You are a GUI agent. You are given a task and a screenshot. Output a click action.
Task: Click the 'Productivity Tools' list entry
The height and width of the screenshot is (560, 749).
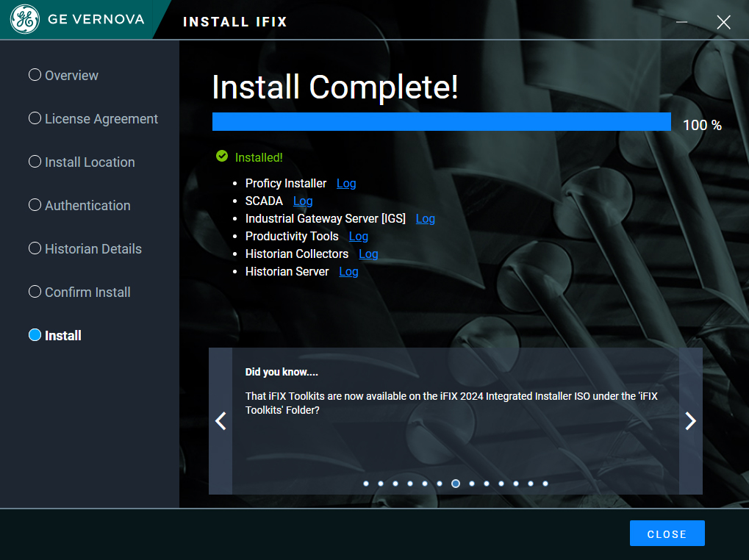[x=292, y=237]
